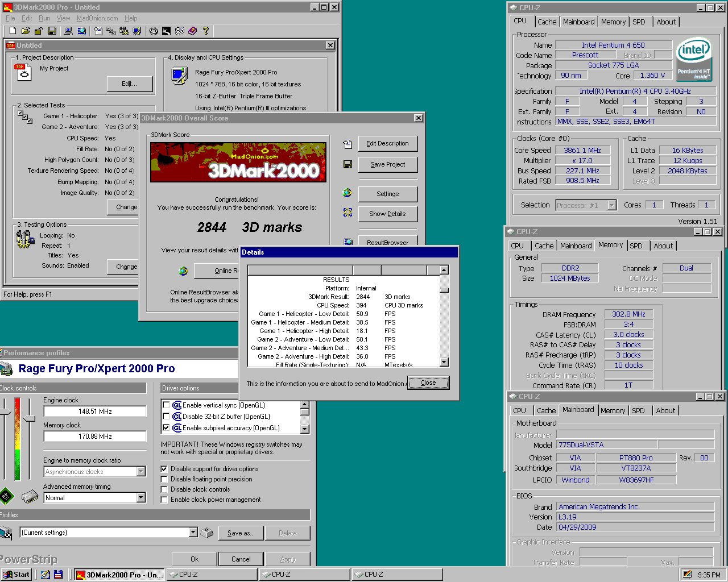Click the Engine clock 148.51 MHz field
This screenshot has width=728, height=582.
(x=95, y=411)
